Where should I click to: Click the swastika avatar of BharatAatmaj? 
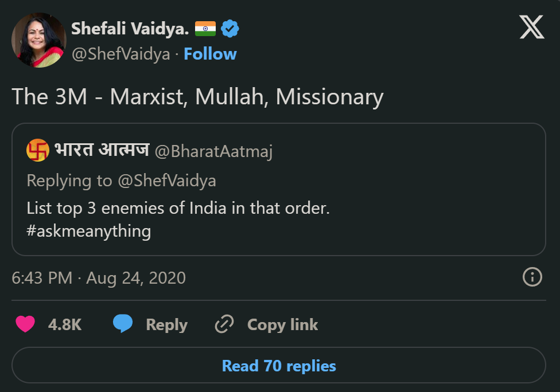pyautogui.click(x=38, y=150)
